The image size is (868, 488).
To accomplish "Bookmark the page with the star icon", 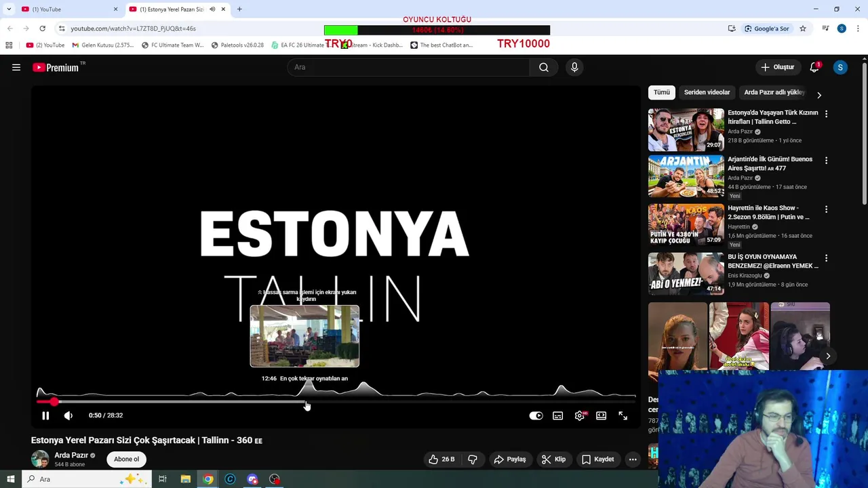I will [x=803, y=28].
